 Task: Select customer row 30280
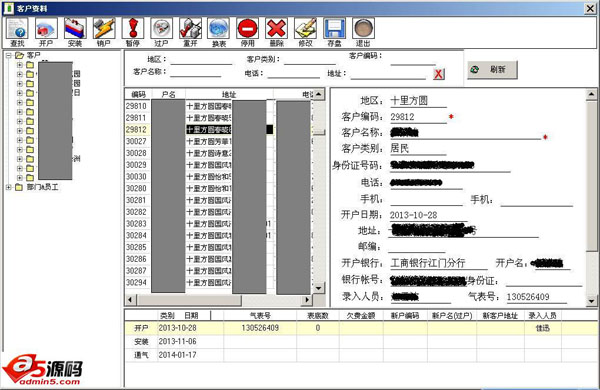218,188
